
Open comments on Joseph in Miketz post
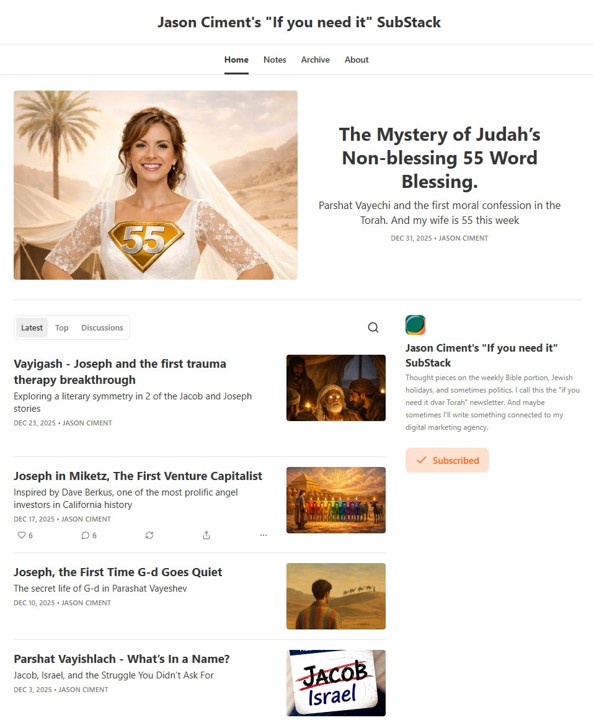(x=89, y=535)
